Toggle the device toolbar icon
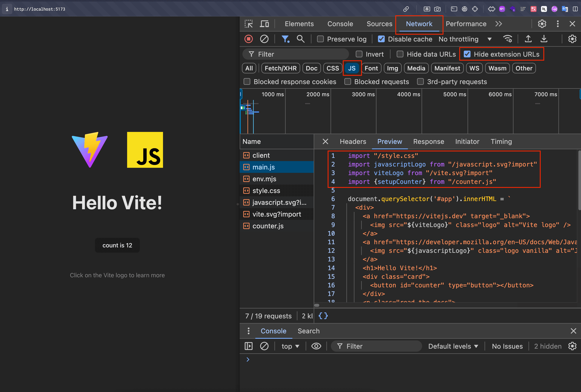Screen dimensions: 581x392 tap(264, 24)
